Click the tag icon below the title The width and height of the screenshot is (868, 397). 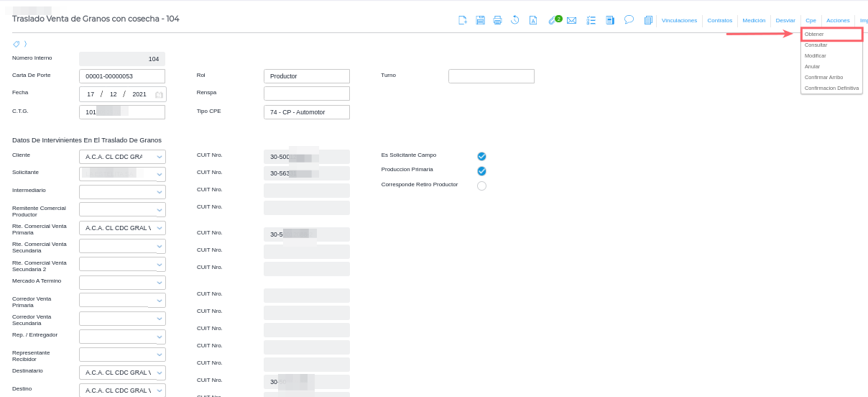coord(17,44)
